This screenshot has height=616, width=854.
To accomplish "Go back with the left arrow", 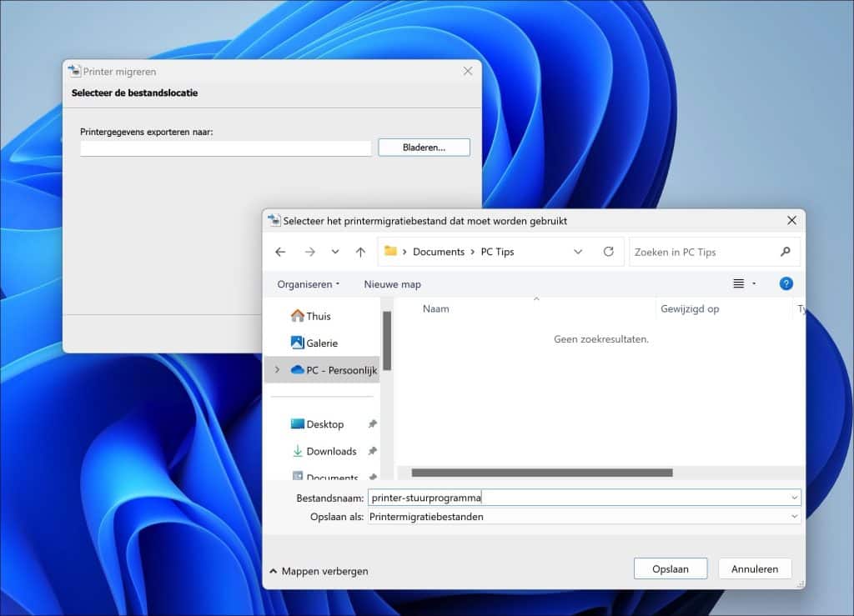I will pyautogui.click(x=280, y=252).
